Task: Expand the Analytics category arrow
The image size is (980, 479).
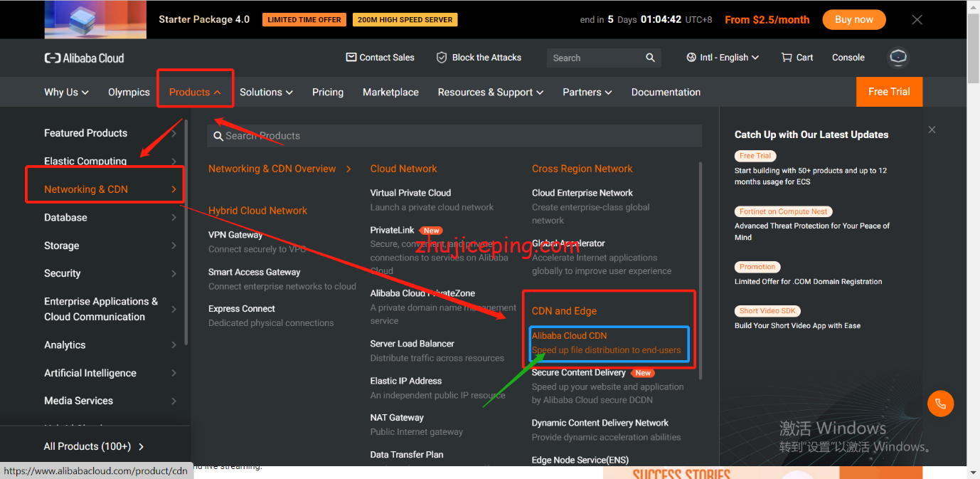Action: click(174, 344)
